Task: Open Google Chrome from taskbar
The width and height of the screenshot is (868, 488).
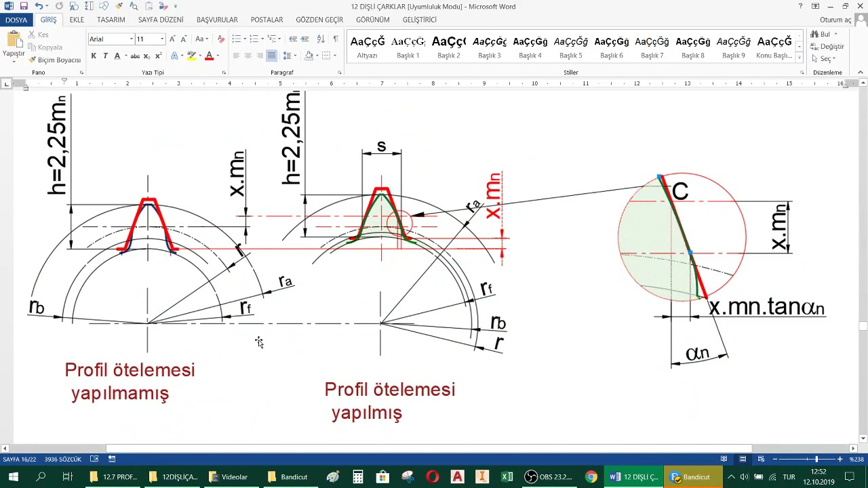Action: [x=591, y=476]
